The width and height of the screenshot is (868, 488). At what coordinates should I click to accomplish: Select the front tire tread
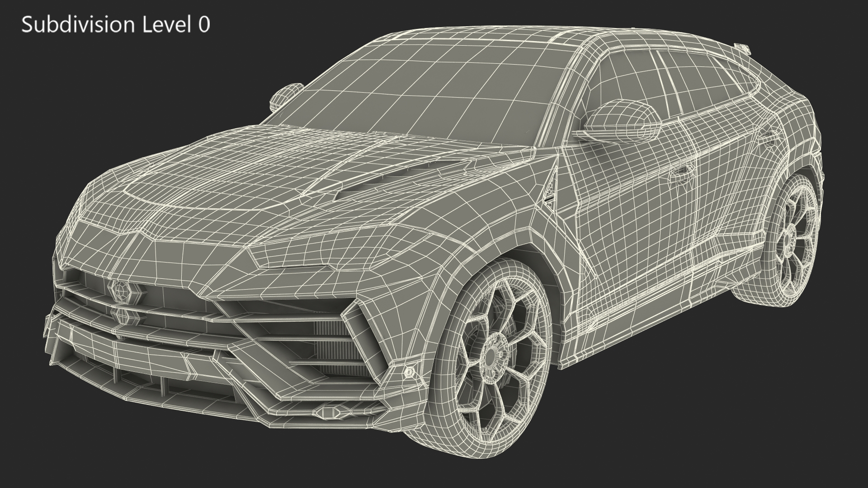pyautogui.click(x=441, y=407)
